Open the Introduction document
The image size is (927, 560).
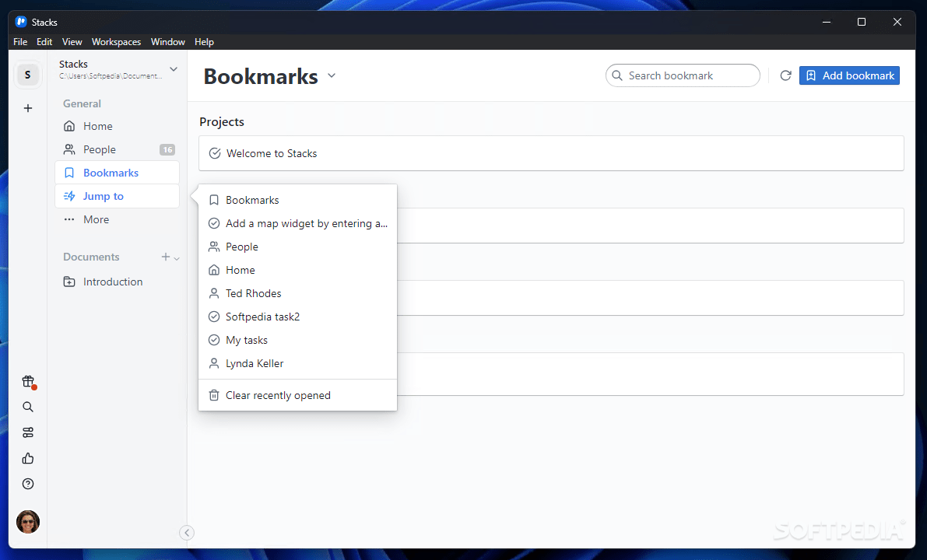point(117,282)
